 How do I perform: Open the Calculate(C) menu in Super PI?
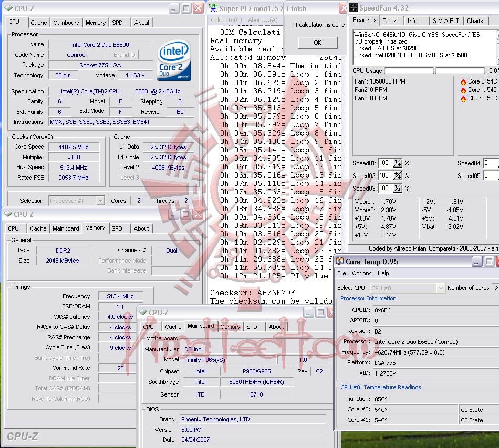coord(226,20)
